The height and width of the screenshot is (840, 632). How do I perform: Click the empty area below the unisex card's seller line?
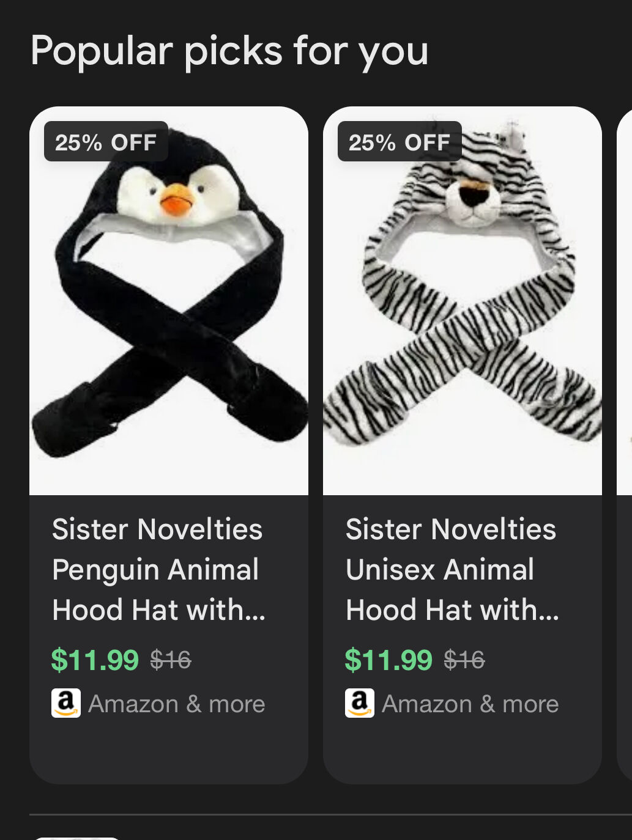463,752
